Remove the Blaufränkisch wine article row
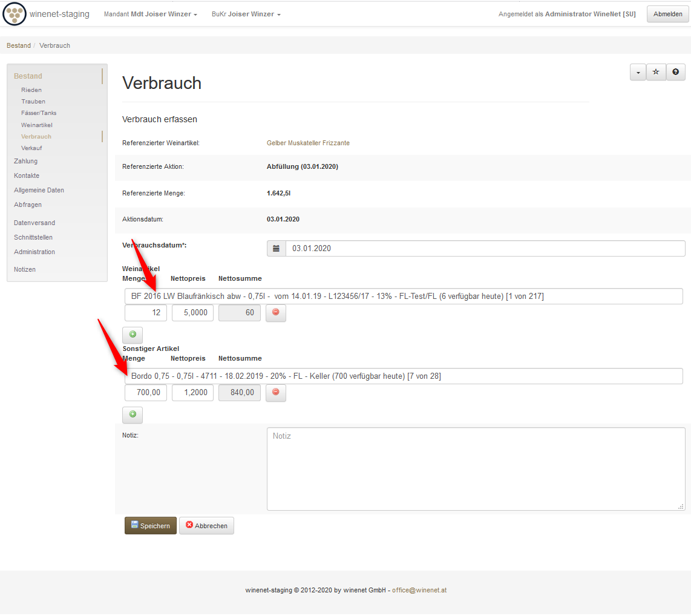 276,313
